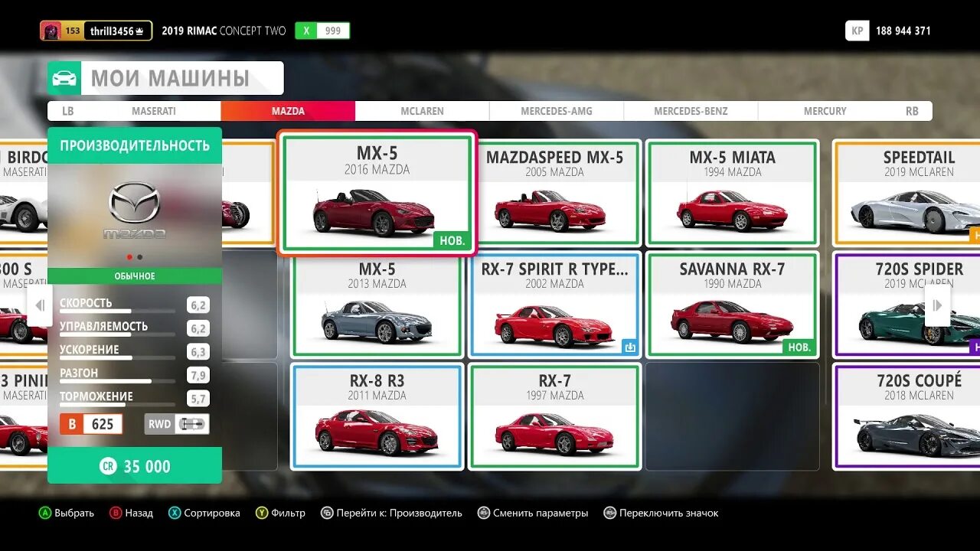Click the НОВ. badge on Savanna RX-7 card
Image resolution: width=980 pixels, height=551 pixels.
coord(799,347)
